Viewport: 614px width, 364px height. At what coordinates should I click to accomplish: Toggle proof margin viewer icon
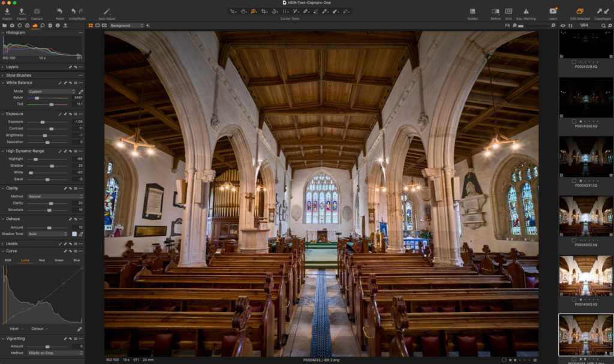104,25
